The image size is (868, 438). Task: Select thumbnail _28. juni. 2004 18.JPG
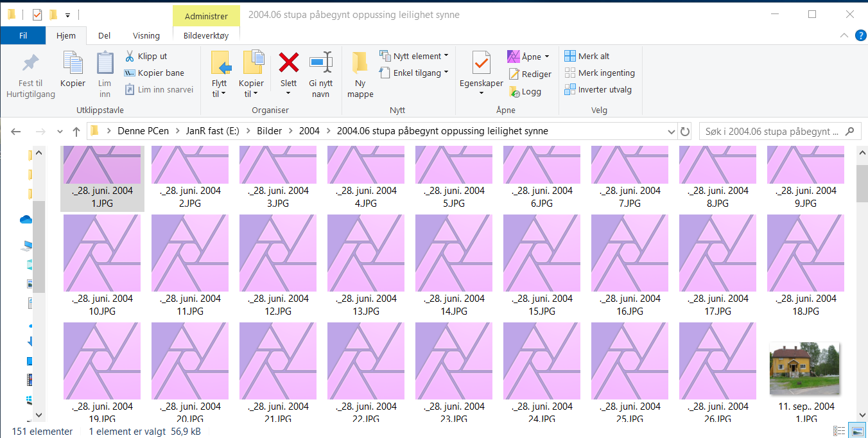[x=806, y=253]
